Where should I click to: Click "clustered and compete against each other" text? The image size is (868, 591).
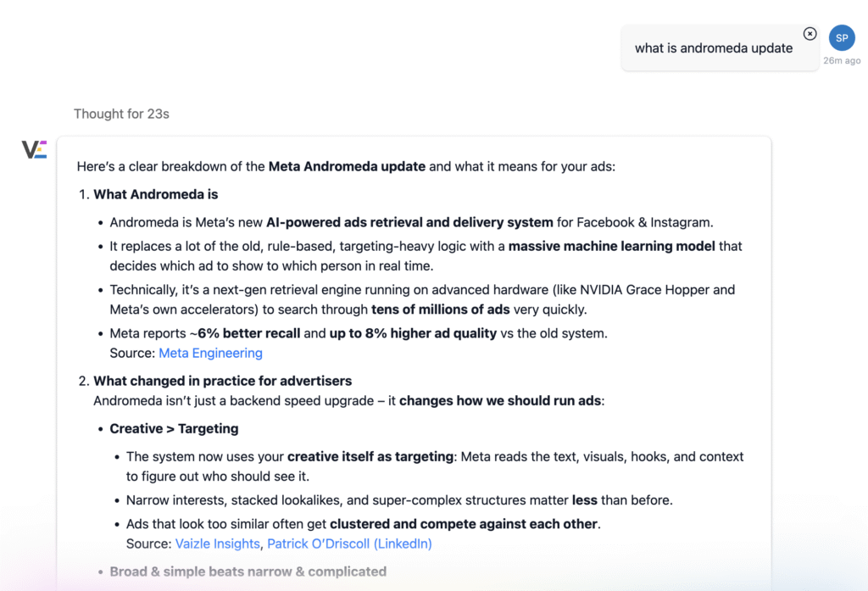(465, 524)
